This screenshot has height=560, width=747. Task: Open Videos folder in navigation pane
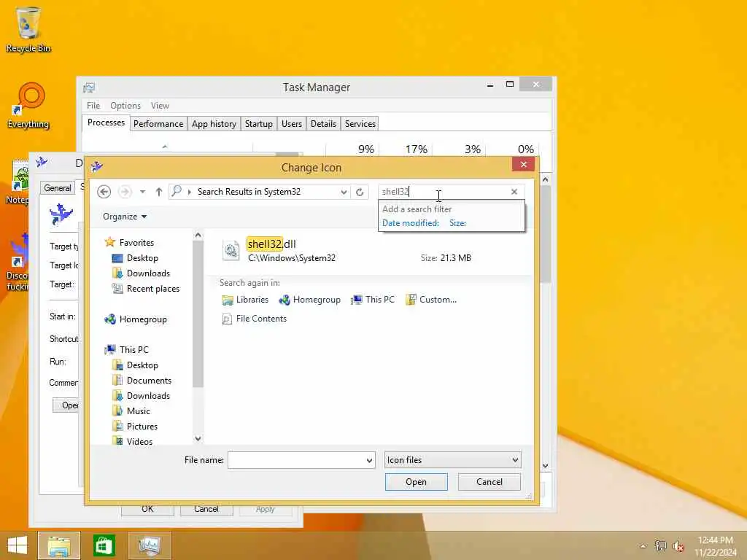click(x=133, y=441)
